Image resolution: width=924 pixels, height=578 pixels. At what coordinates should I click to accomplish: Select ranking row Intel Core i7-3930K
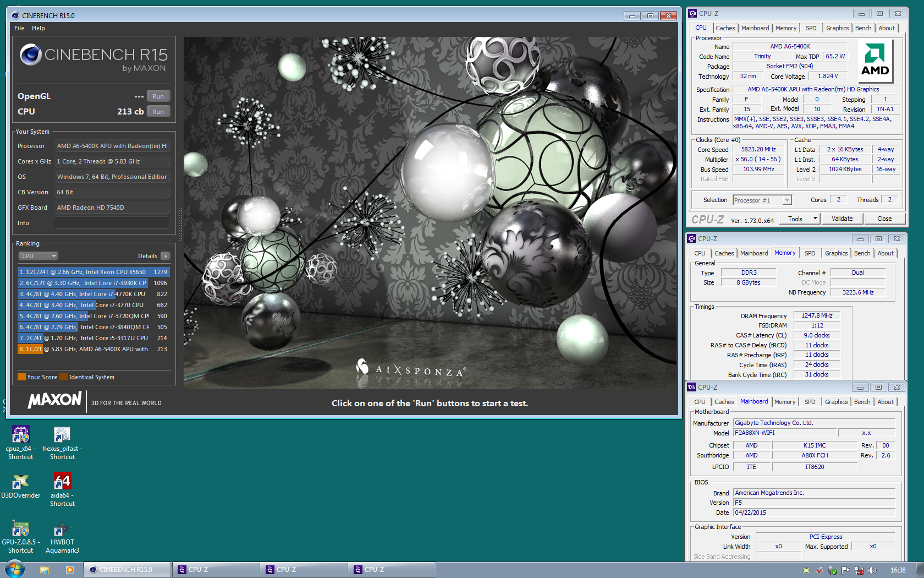[x=94, y=283]
